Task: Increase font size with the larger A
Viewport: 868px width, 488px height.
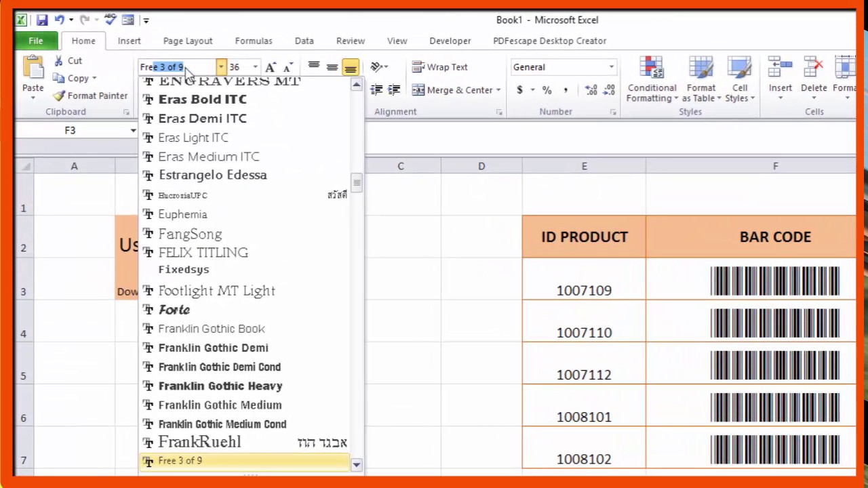Action: pyautogui.click(x=271, y=67)
